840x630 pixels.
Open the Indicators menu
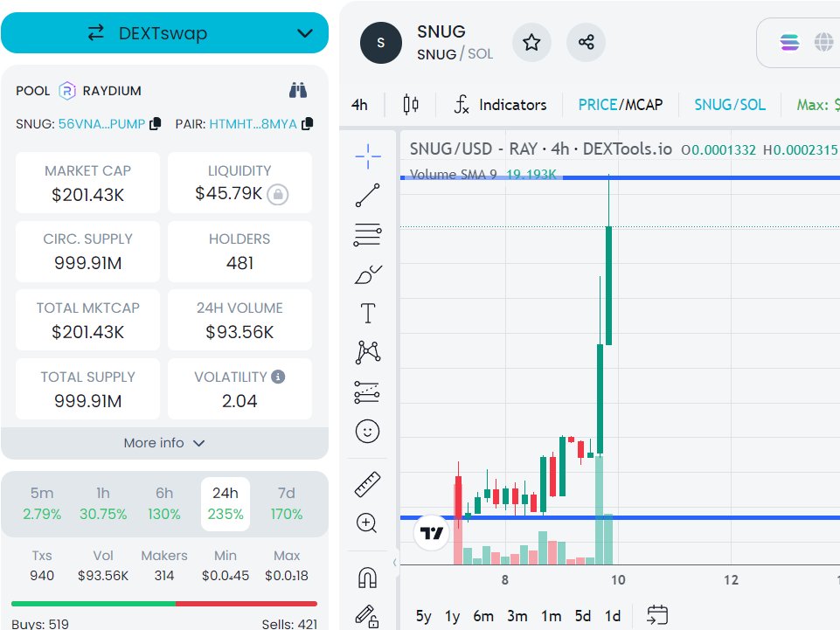[x=500, y=105]
